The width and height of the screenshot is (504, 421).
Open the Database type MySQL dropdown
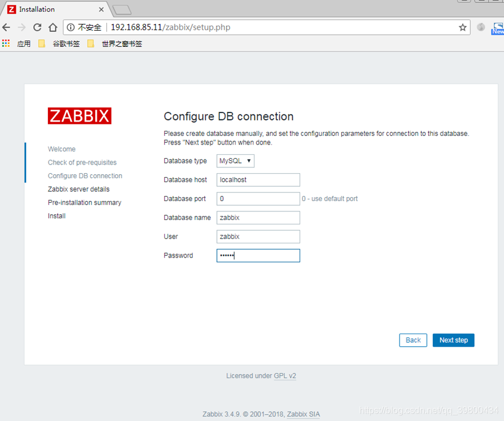(x=235, y=161)
